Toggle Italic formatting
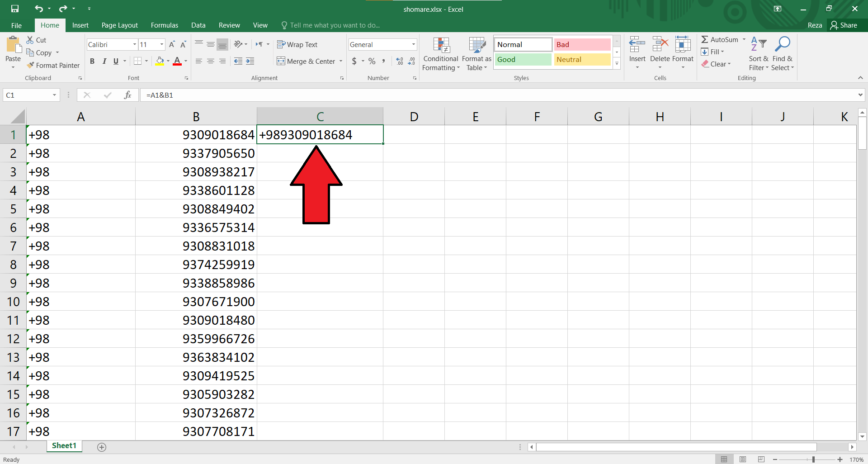Image resolution: width=868 pixels, height=464 pixels. 104,61
